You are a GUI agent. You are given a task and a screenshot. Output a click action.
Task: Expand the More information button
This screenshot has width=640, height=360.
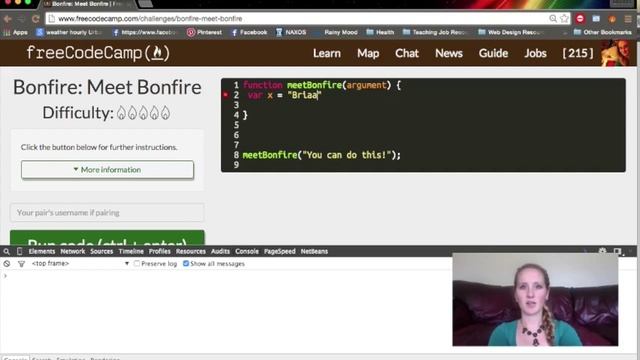tap(107, 169)
